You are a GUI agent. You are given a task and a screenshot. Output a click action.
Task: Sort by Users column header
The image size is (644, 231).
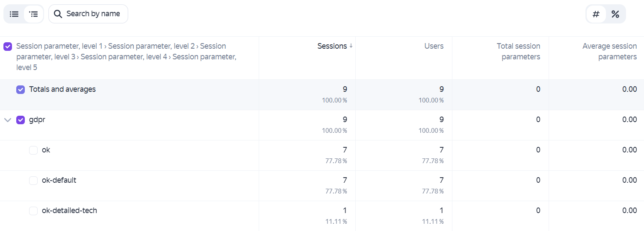(434, 46)
